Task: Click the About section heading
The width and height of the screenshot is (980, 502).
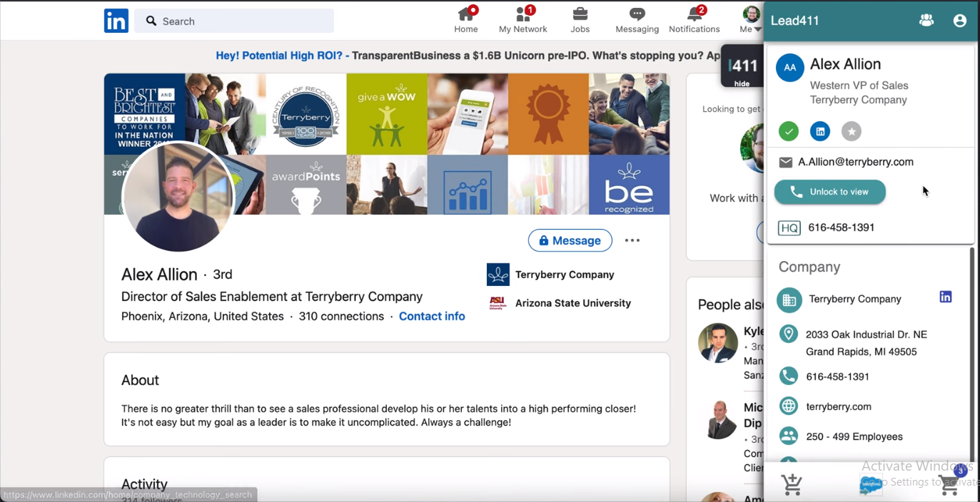Action: 140,380
